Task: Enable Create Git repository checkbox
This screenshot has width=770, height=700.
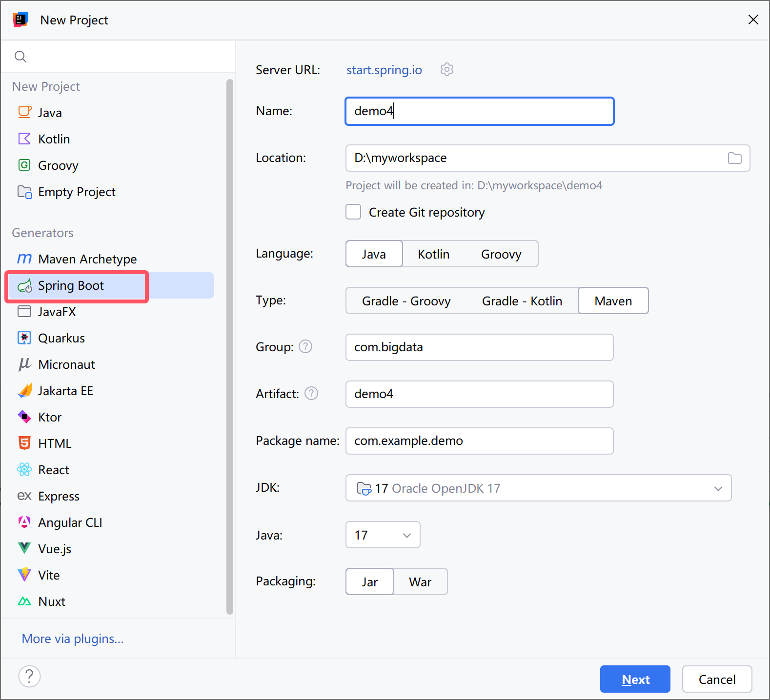Action: click(353, 212)
